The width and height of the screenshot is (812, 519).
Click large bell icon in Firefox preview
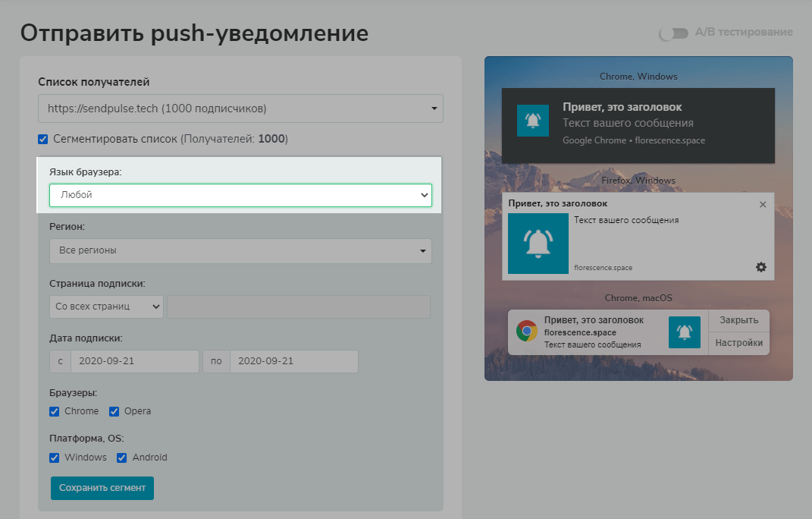click(x=538, y=244)
